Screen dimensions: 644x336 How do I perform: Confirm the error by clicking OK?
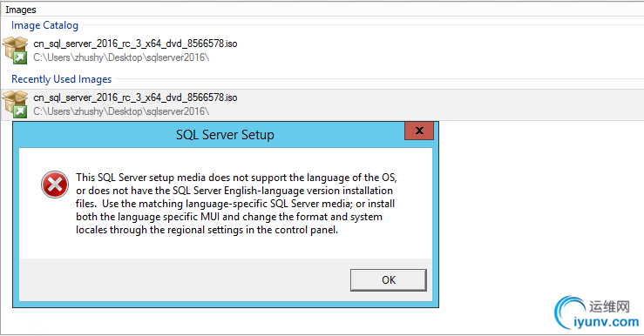389,280
